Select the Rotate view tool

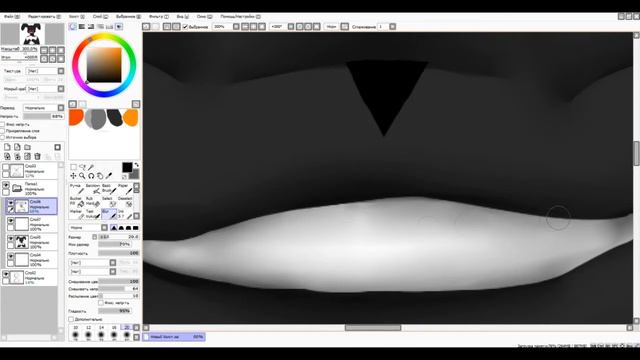91,176
